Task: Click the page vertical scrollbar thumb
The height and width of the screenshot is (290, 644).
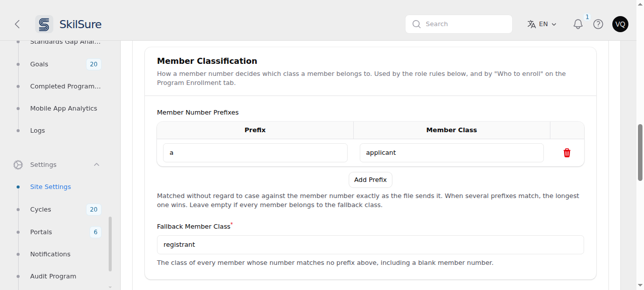Action: 640,152
